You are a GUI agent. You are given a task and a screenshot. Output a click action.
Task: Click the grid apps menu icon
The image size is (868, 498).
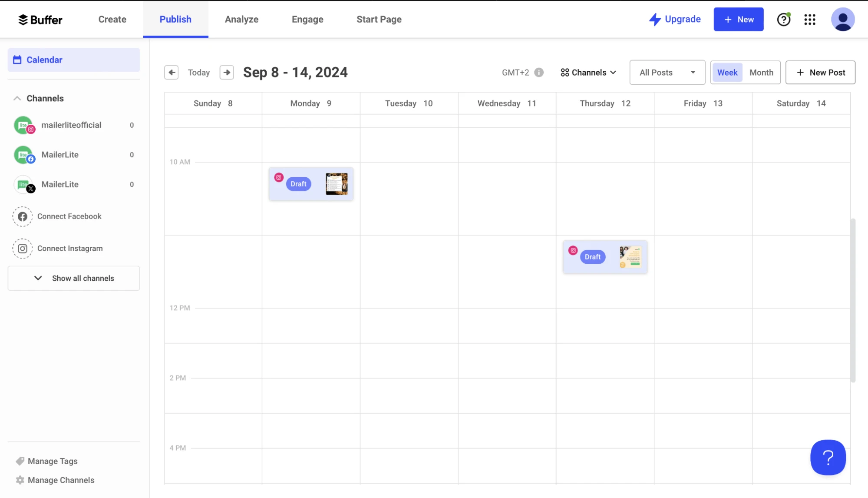click(x=810, y=19)
